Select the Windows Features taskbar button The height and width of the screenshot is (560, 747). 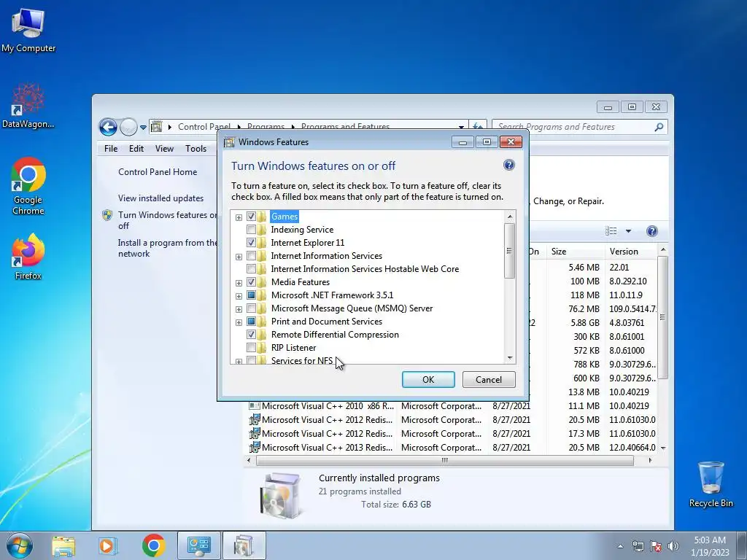point(244,545)
